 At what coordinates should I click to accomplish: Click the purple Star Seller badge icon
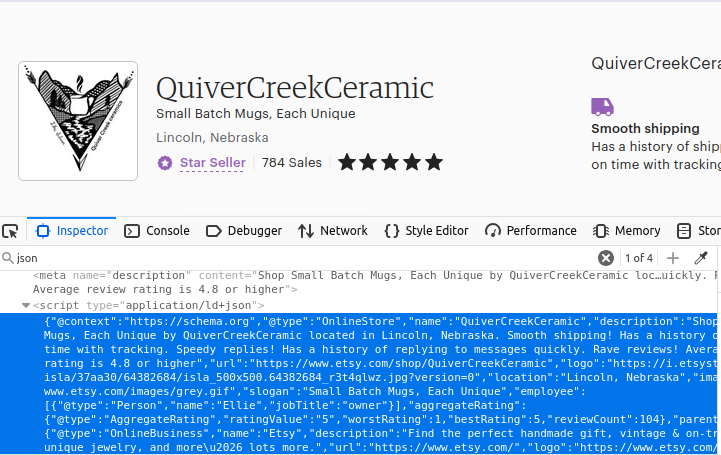click(165, 163)
